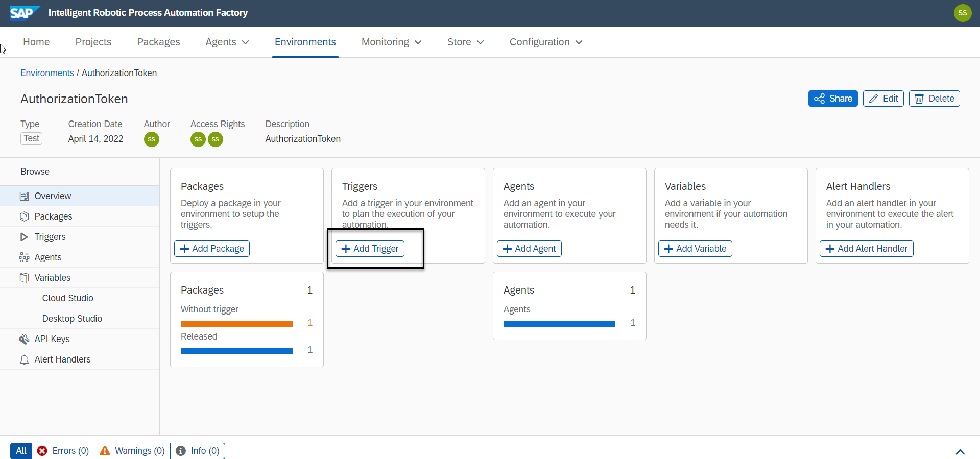The width and height of the screenshot is (980, 459).
Task: Click the Alert Handlers bell icon
Action: point(24,359)
